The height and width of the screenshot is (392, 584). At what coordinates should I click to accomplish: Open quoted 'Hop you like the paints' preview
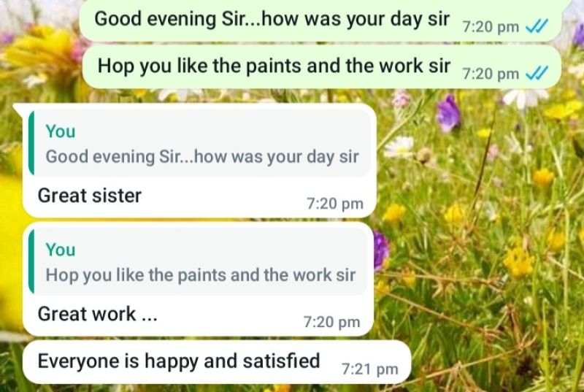coord(198,262)
